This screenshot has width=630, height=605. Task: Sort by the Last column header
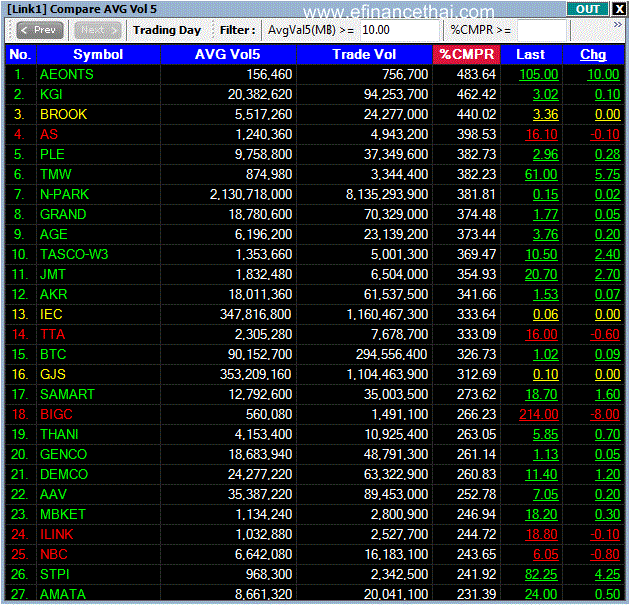coord(531,54)
